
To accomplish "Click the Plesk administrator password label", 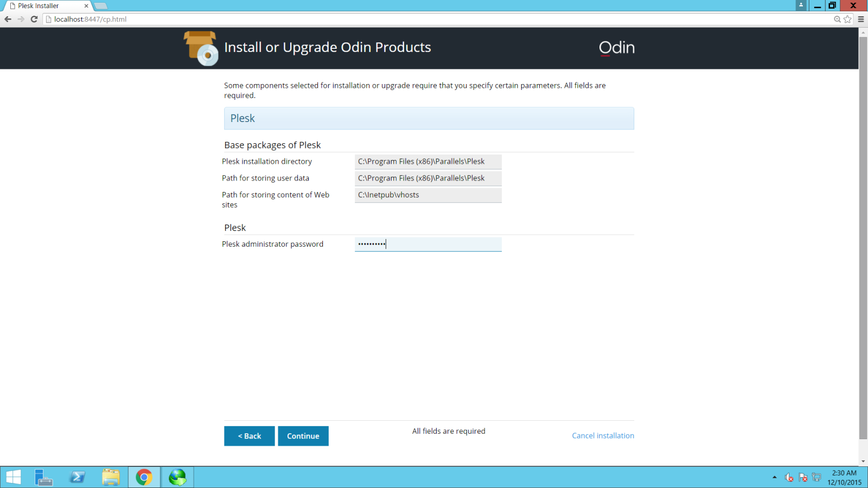I will click(x=272, y=244).
